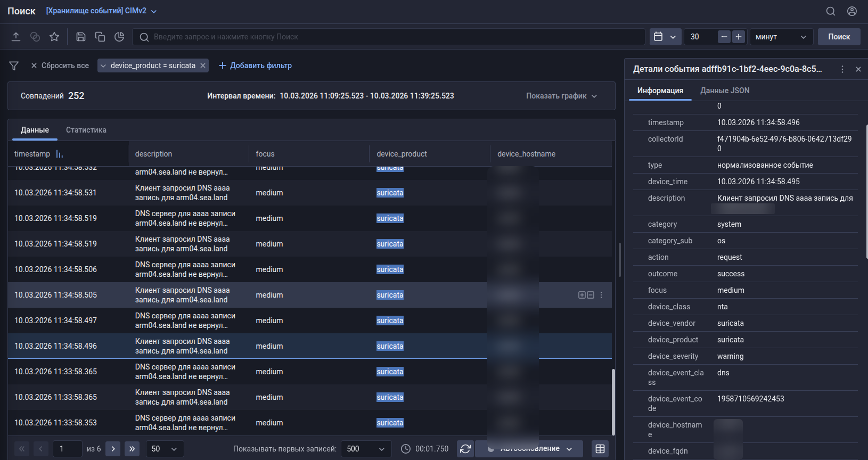Image resolution: width=868 pixels, height=460 pixels.
Task: Switch to the Данные tab
Action: (35, 130)
